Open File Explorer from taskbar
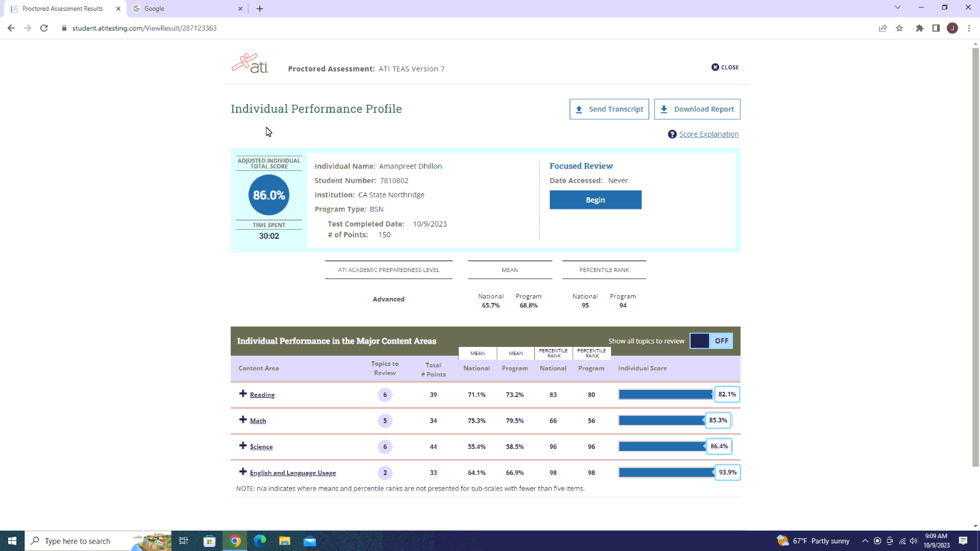The height and width of the screenshot is (551, 980). [x=284, y=541]
